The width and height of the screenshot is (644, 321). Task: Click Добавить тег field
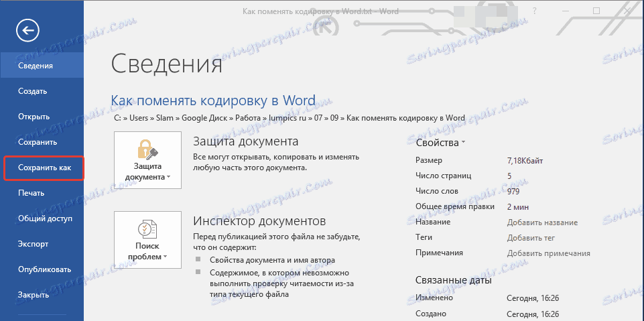pos(531,238)
